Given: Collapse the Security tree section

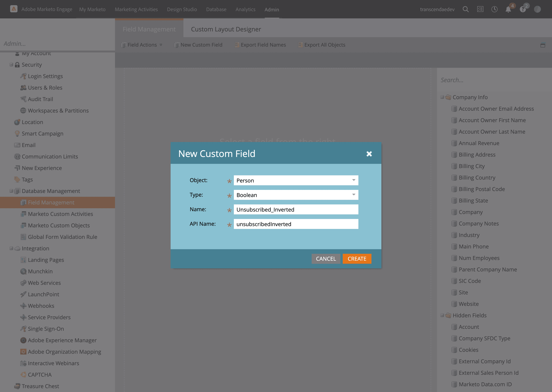Looking at the screenshot, I should point(11,64).
